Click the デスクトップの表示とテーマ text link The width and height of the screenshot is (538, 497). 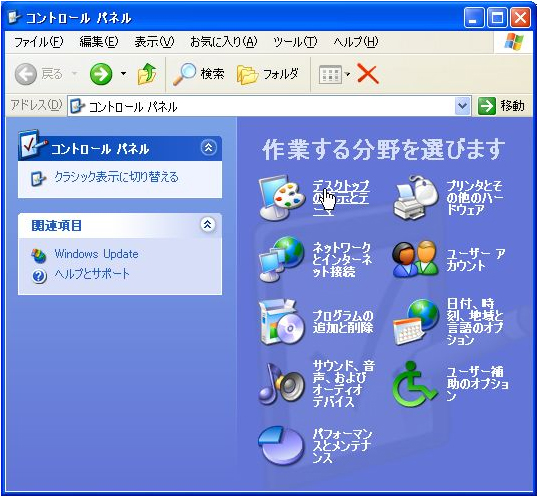tap(341, 198)
